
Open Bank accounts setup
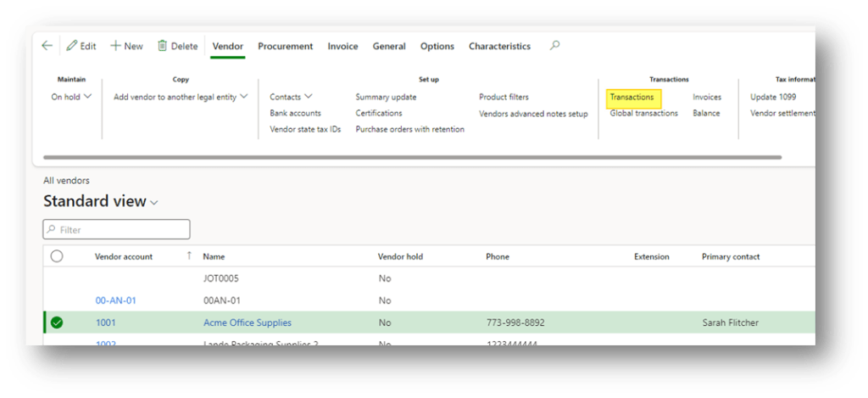pyautogui.click(x=295, y=113)
